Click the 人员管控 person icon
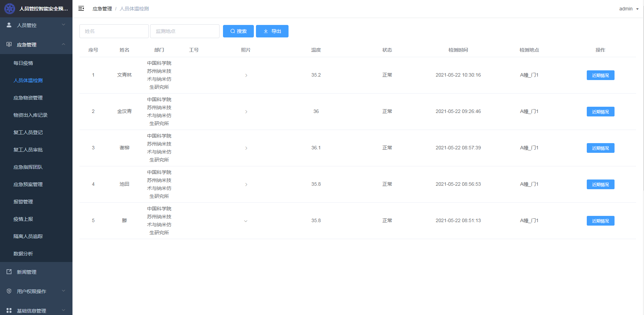The image size is (644, 315). pos(9,25)
